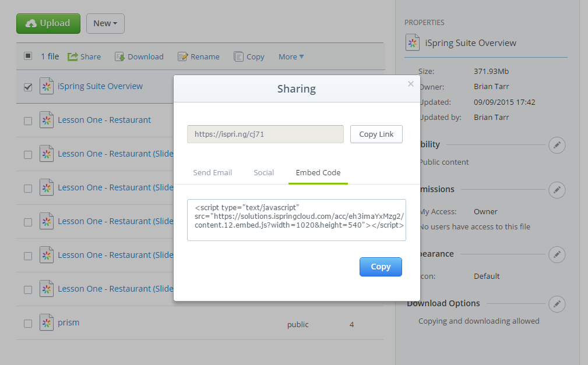
Task: Open the New dropdown menu
Action: [105, 24]
